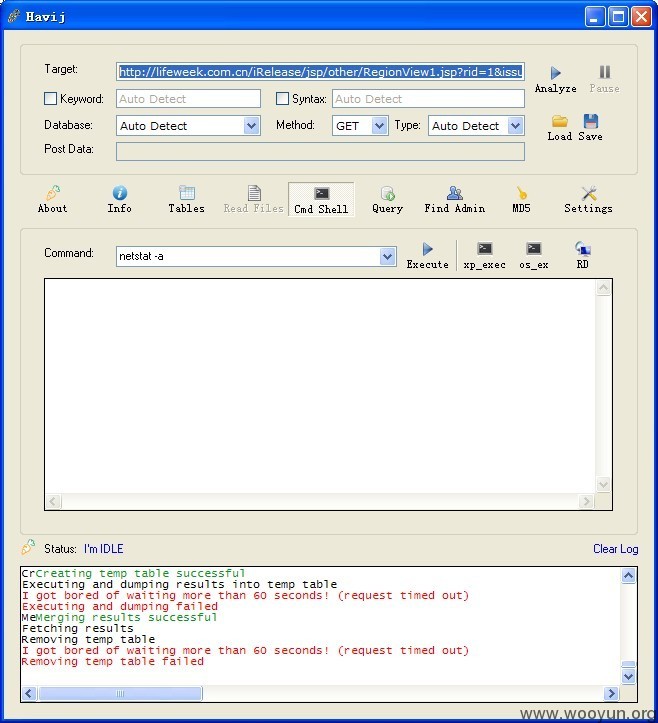Viewport: 658px width, 723px height.
Task: Click the RD remote desktop icon
Action: (x=583, y=249)
